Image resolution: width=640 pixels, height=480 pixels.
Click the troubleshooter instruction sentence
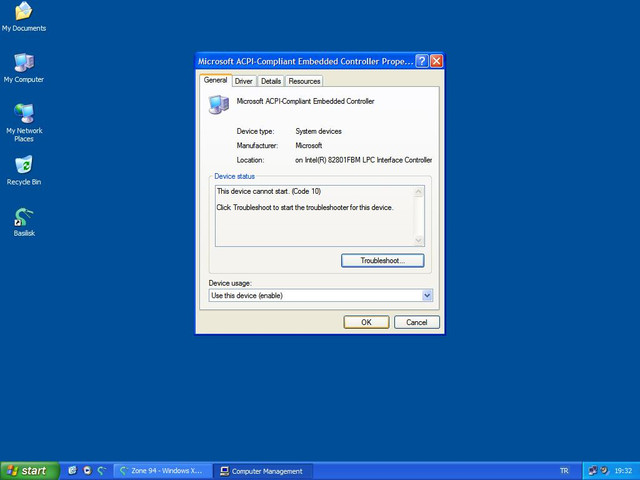(x=305, y=207)
